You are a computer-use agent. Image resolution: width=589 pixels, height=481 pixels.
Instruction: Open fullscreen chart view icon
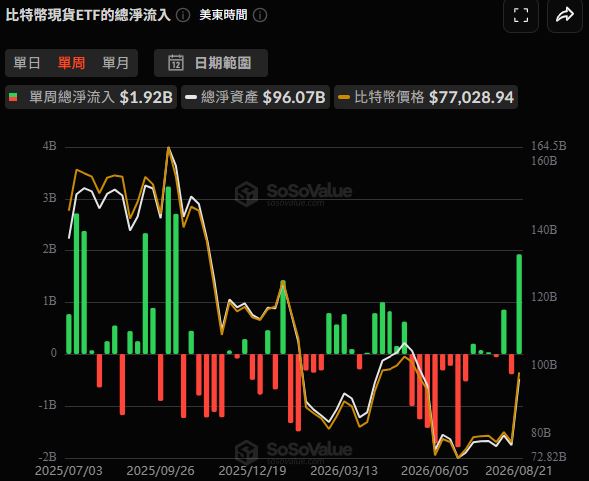[x=521, y=15]
